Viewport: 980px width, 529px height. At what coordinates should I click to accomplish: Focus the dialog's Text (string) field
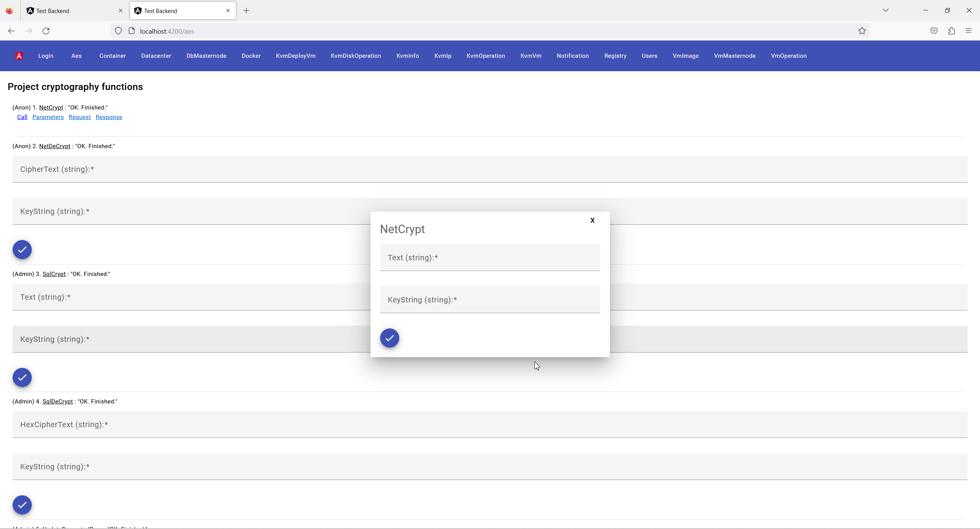[490, 258]
